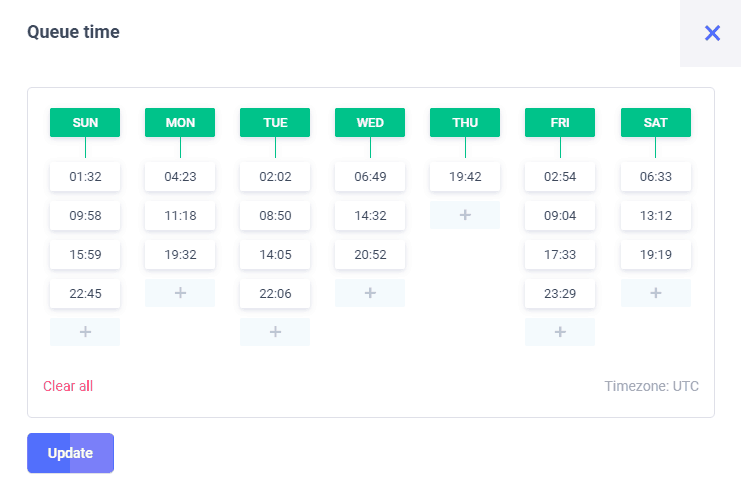Add a new time slot under THU
This screenshot has width=741, height=487.
[465, 215]
